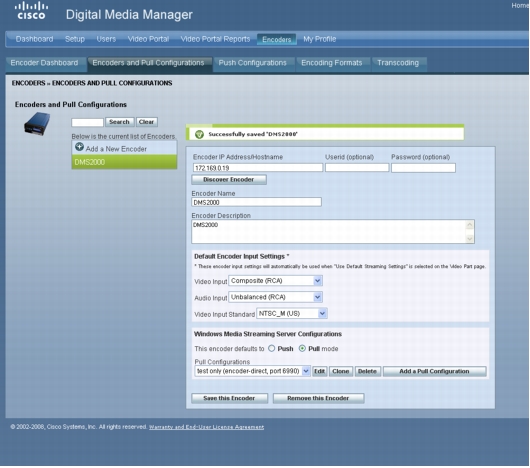Click the green success checkmark icon
This screenshot has width=530, height=468.
pyautogui.click(x=199, y=134)
